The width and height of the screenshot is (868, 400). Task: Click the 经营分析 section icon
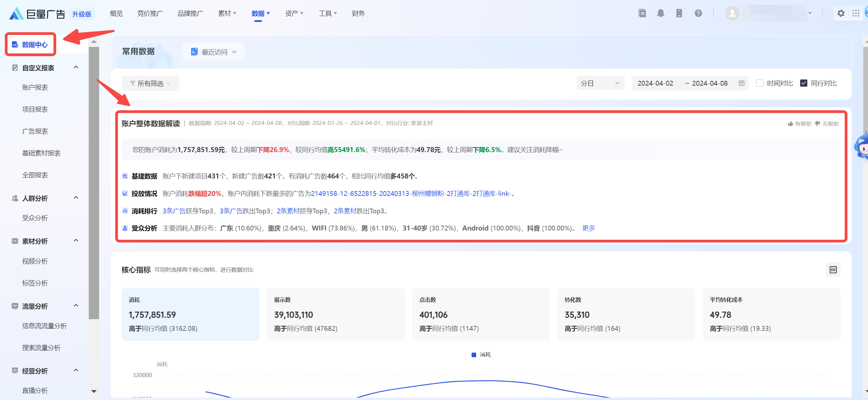pos(15,371)
